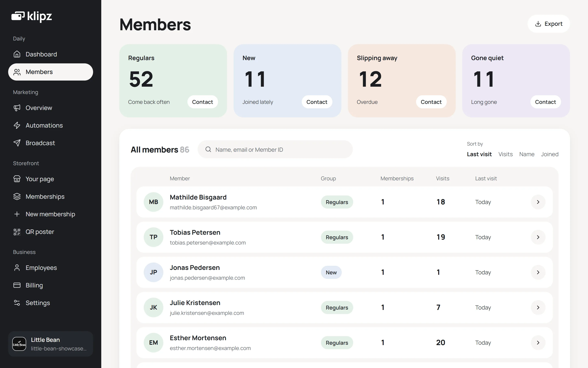Click the email tobias.petersen@example.com
This screenshot has height=368, width=588.
click(208, 243)
